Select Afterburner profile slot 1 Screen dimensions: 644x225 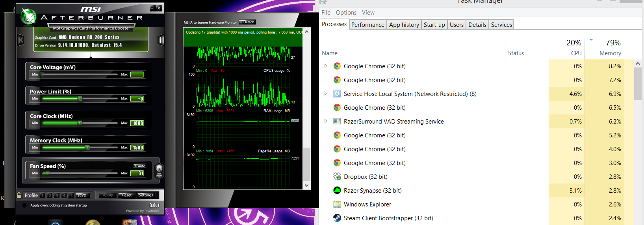pos(43,195)
